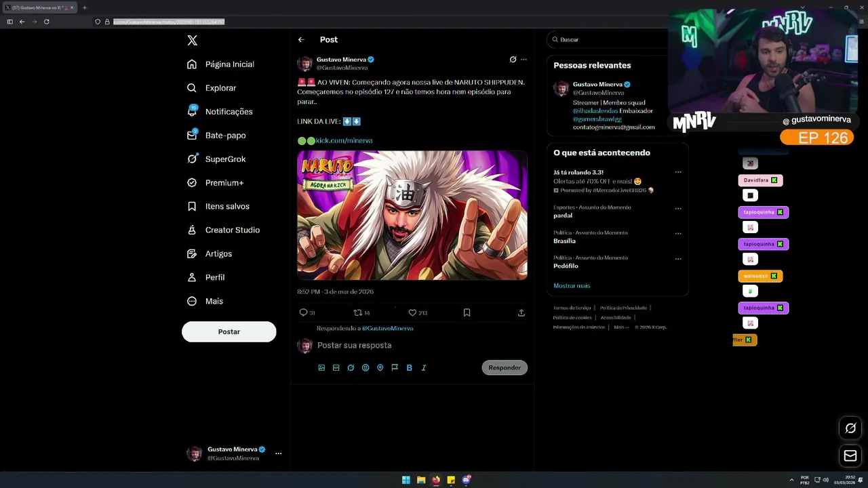This screenshot has width=868, height=488.
Task: Open the @gamersbrawlgg mention link
Action: pos(597,119)
